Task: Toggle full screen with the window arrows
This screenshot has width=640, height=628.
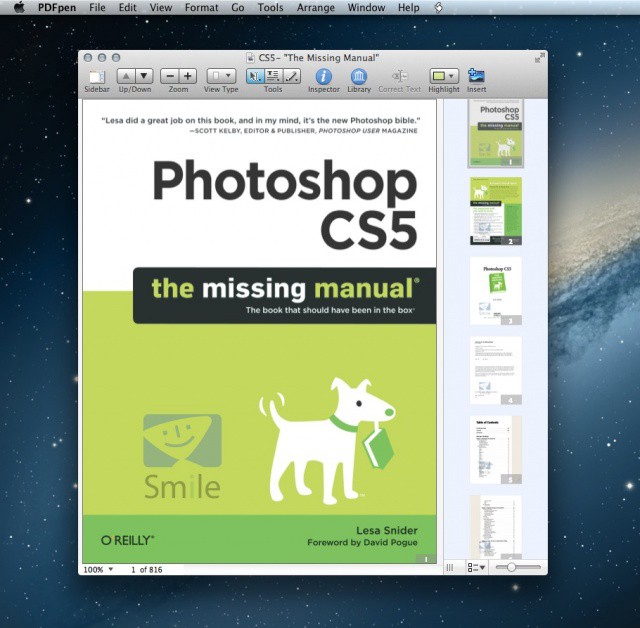Action: (x=541, y=57)
